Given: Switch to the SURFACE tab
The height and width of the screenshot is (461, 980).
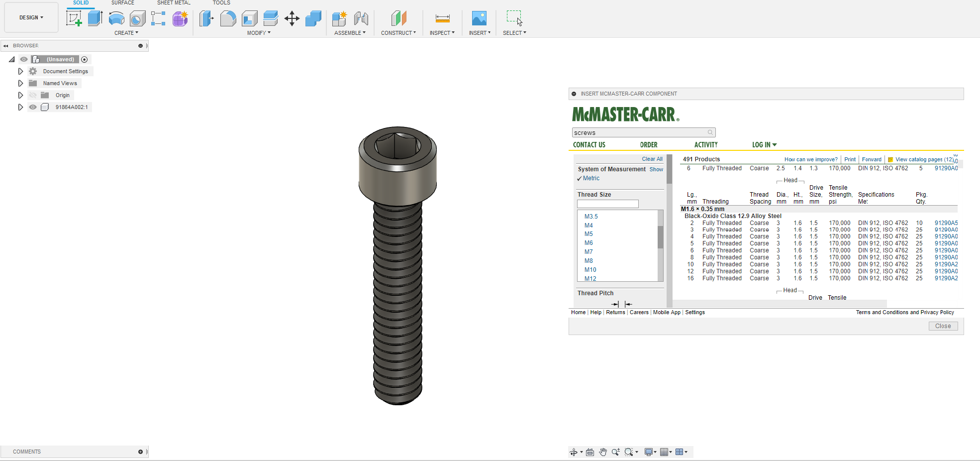Looking at the screenshot, I should point(122,3).
